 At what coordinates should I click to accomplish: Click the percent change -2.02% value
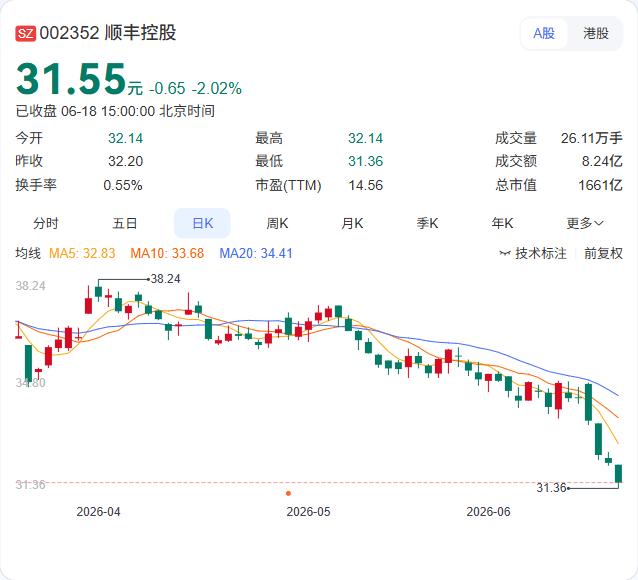pos(216,88)
